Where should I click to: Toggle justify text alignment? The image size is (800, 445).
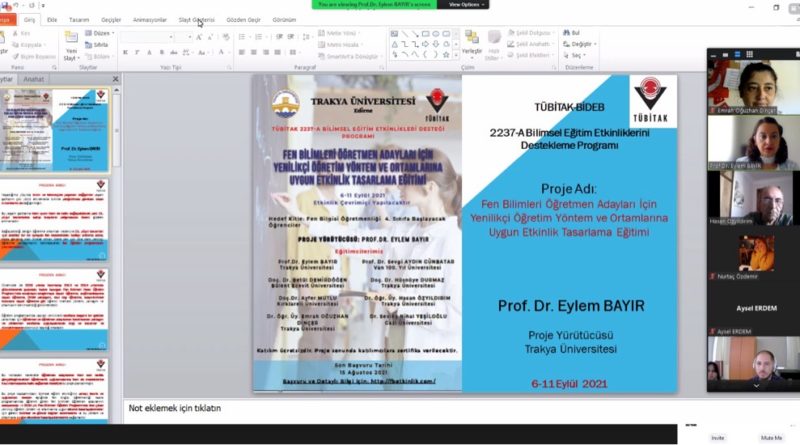278,52
